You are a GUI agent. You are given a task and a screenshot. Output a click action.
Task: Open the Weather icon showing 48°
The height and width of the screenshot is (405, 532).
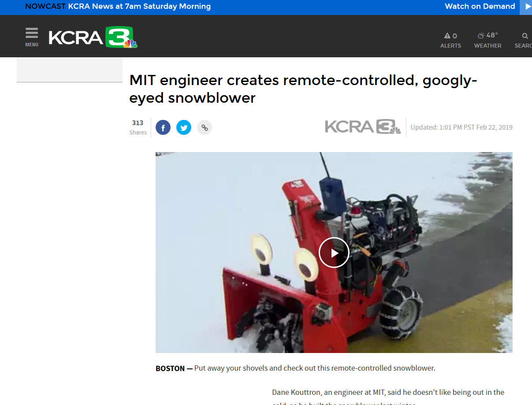tap(487, 35)
